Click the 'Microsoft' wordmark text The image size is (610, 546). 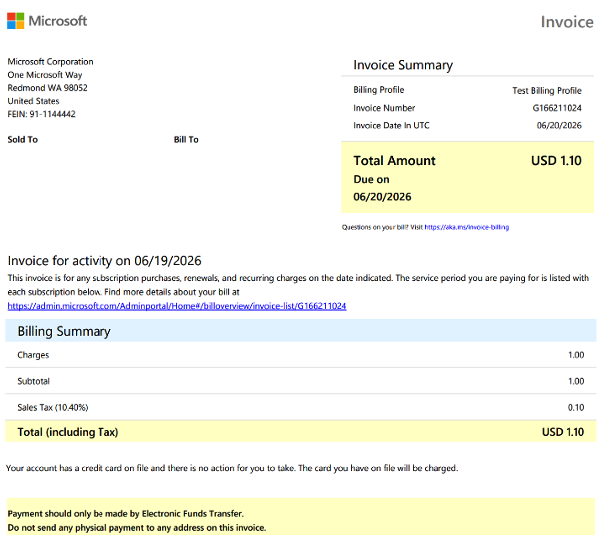pyautogui.click(x=58, y=21)
